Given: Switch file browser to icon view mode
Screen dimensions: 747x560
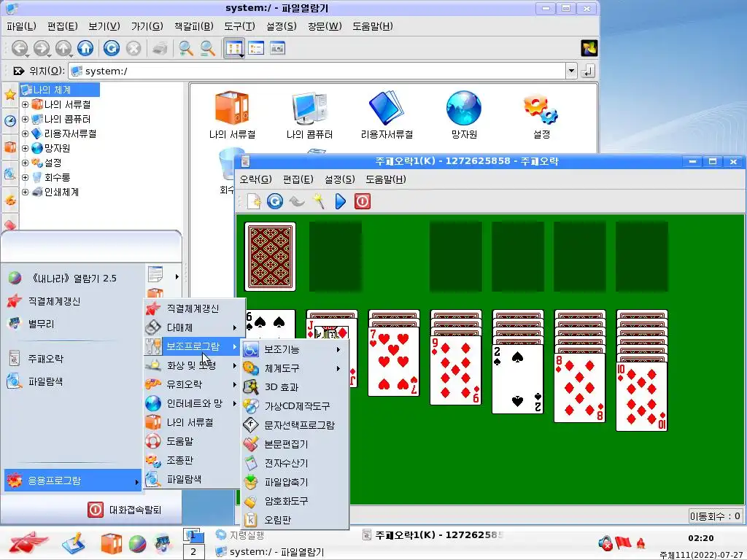Looking at the screenshot, I should [234, 48].
